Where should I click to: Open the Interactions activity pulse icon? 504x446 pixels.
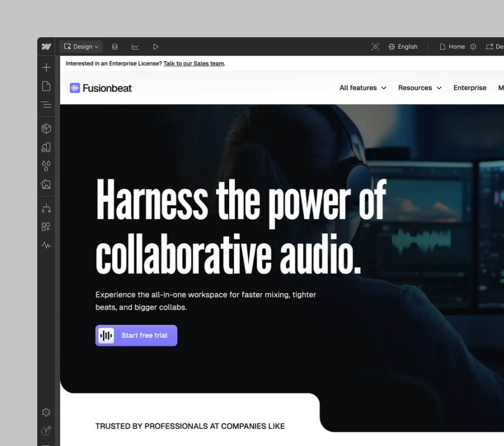pos(46,245)
